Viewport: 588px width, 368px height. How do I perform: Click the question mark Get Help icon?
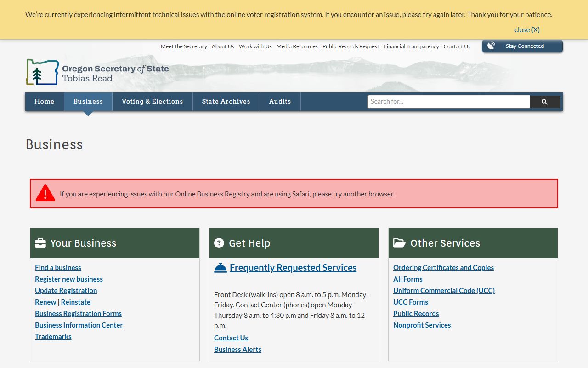click(219, 243)
